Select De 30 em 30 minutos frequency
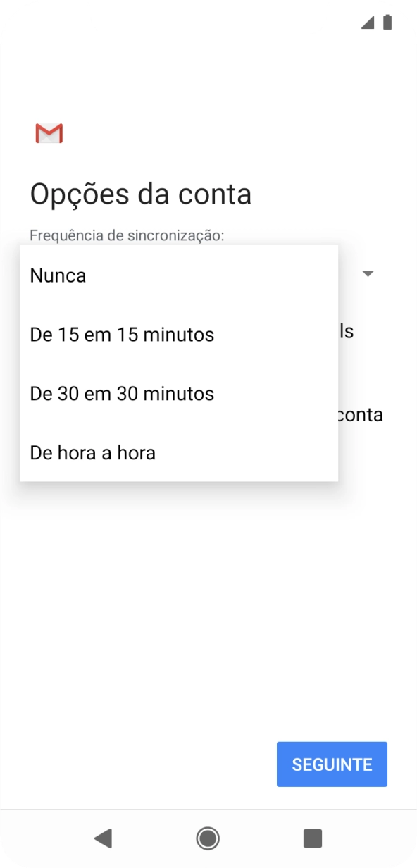The width and height of the screenshot is (417, 868). point(121,394)
